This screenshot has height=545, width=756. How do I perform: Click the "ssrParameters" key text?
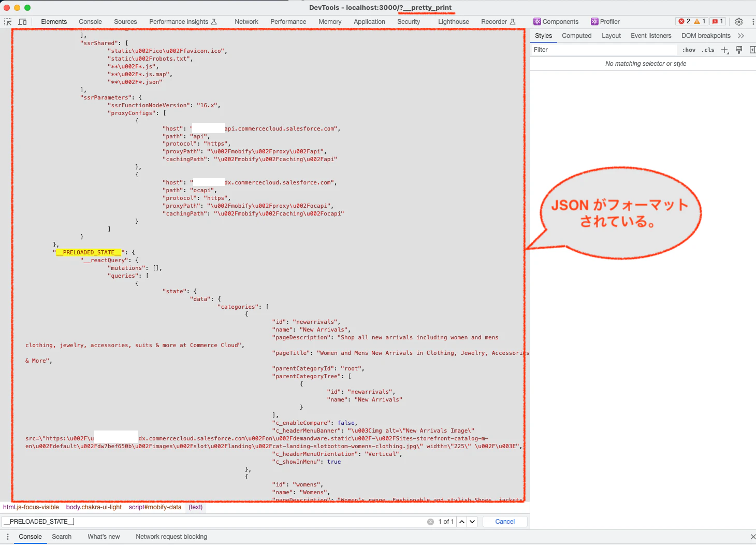pyautogui.click(x=106, y=97)
